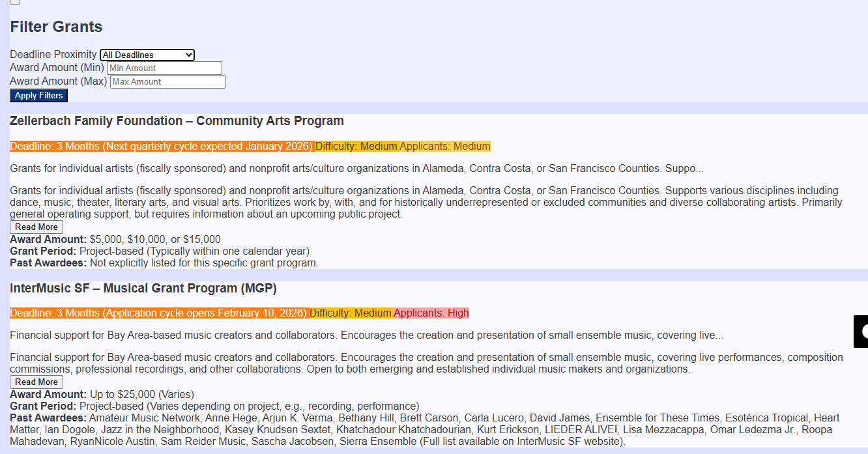
Task: Click the Filter Grants heading
Action: click(55, 27)
